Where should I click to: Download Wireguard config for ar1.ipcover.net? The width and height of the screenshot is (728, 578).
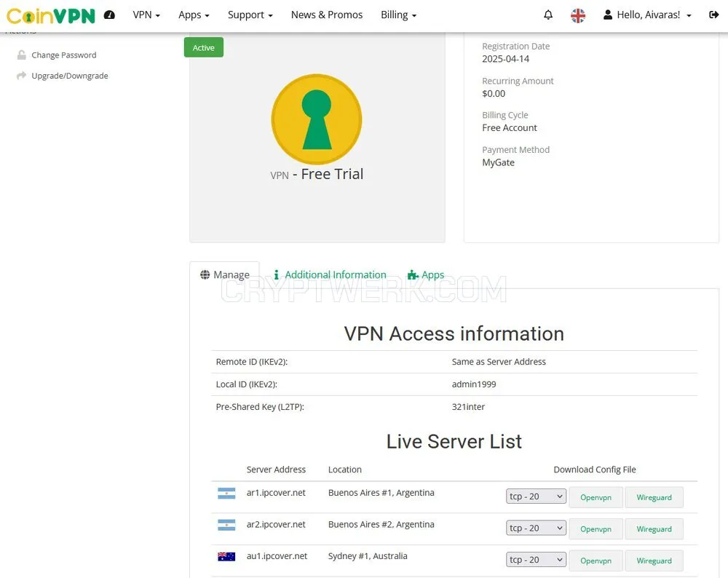point(654,497)
